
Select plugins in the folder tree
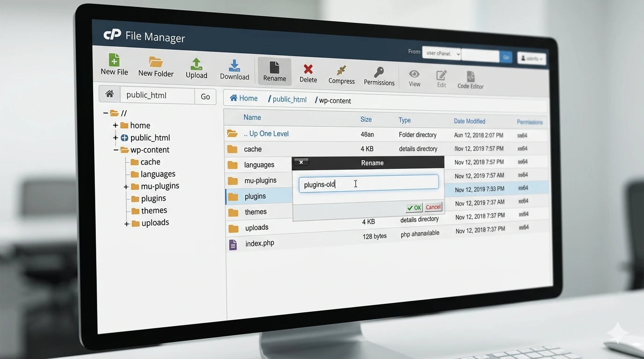point(154,198)
